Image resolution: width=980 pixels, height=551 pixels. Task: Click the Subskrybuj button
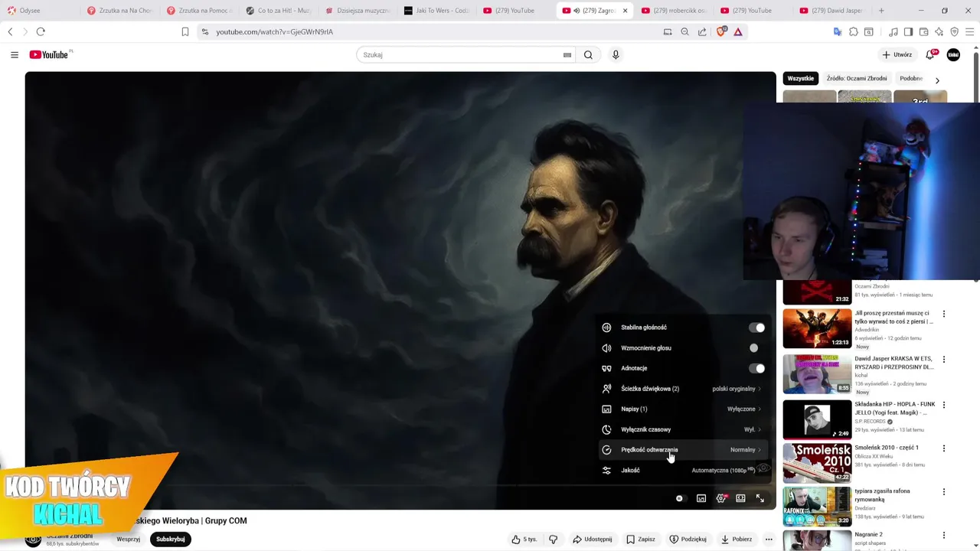171,539
